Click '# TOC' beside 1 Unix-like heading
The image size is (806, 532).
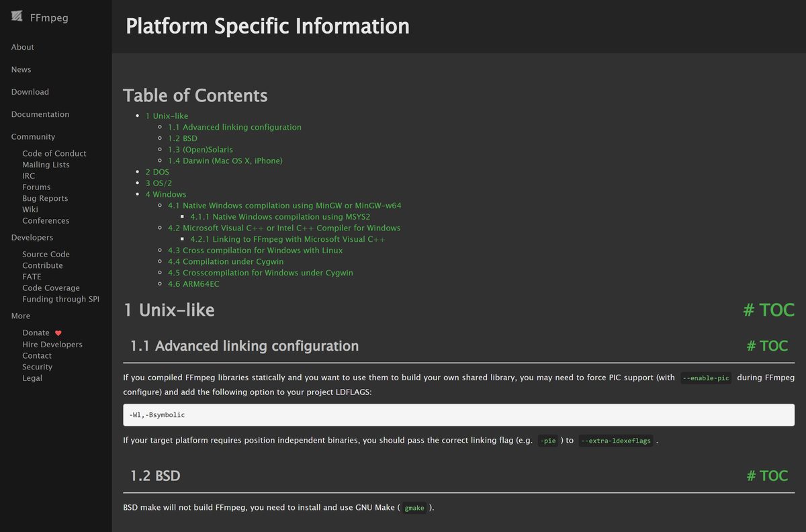(768, 310)
